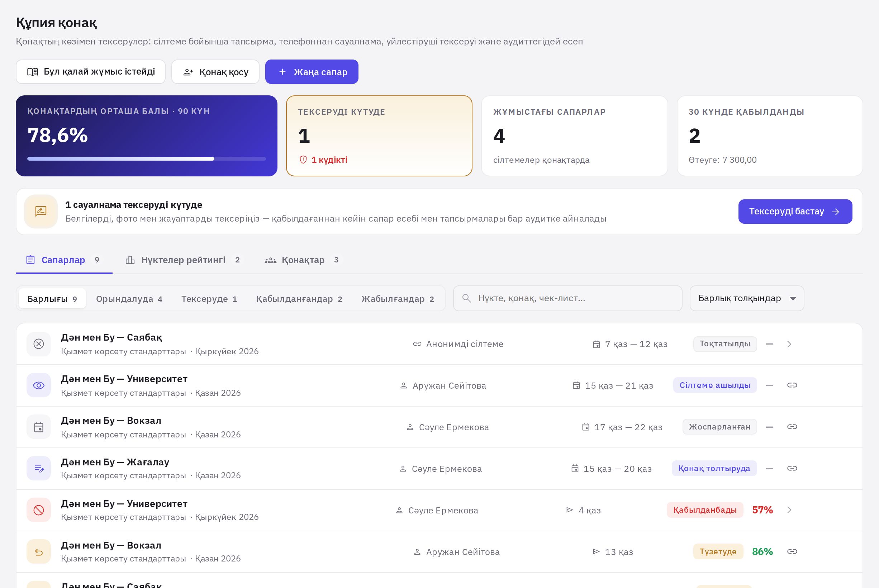Open the Барлық толқындар dropdown

[x=747, y=299]
